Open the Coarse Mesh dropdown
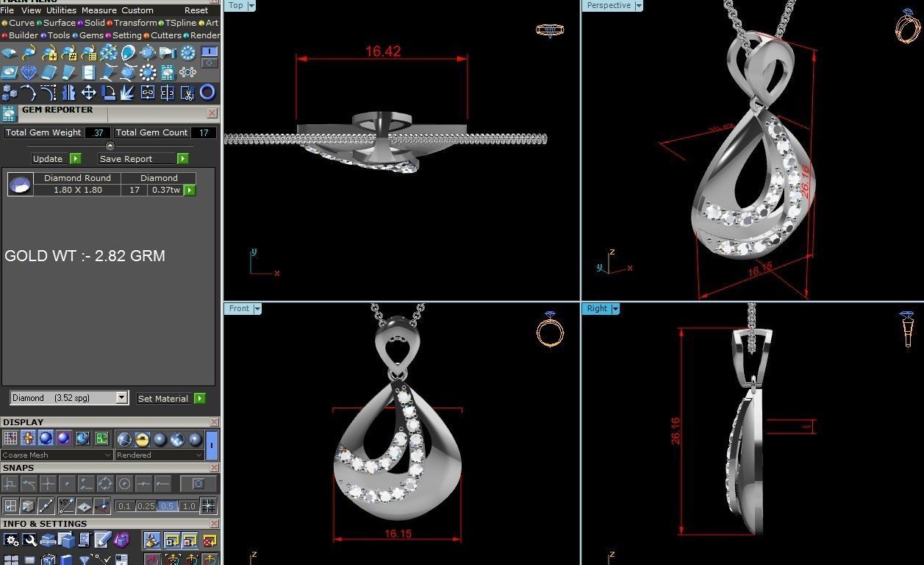924x565 pixels. (57, 455)
